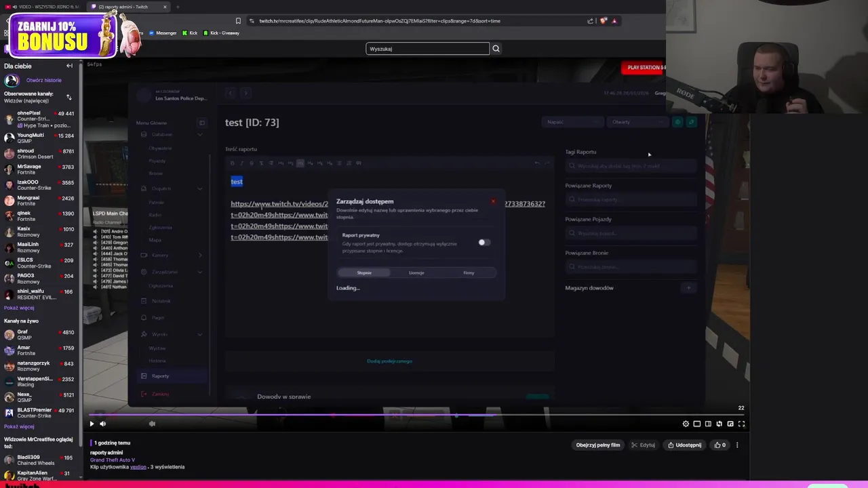The width and height of the screenshot is (868, 488).
Task: Open the BLASTPremier channel
Action: (39, 412)
